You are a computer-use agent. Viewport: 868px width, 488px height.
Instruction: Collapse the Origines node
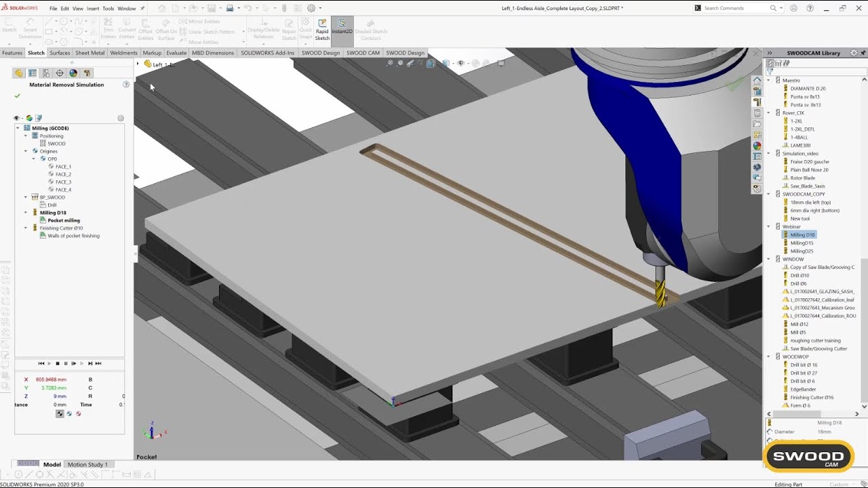click(x=26, y=151)
